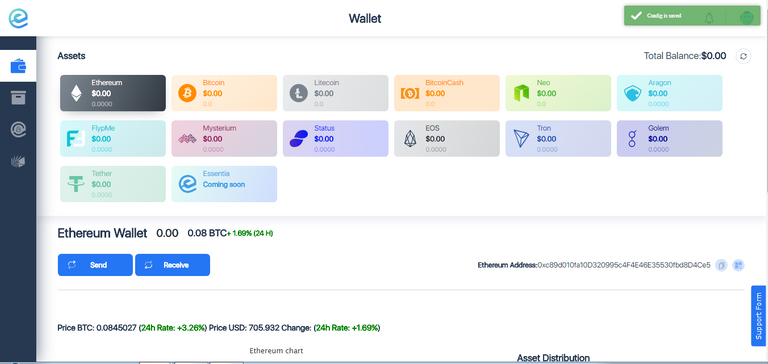Copy the Ethereum address
Screen dimensions: 768x364
pos(721,265)
